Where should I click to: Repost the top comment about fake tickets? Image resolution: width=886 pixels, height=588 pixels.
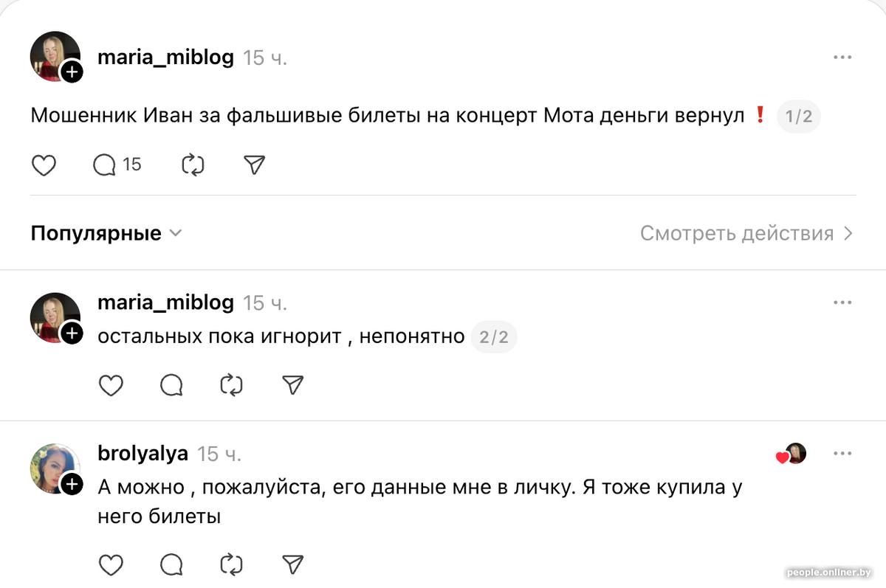coord(193,165)
